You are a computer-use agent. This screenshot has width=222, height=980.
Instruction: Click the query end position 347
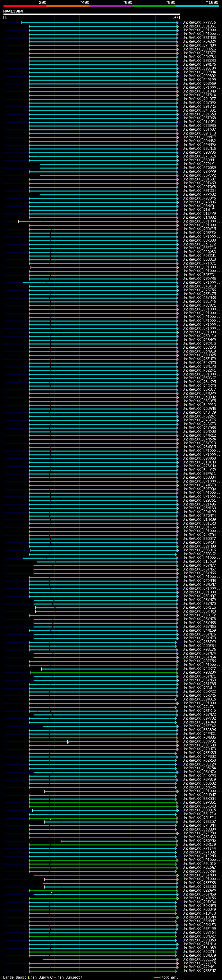[x=175, y=17]
